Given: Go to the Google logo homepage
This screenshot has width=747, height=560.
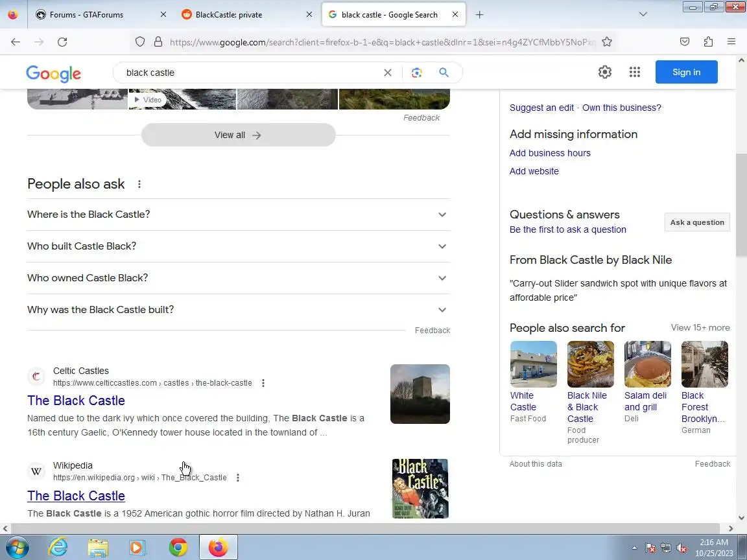Looking at the screenshot, I should tap(53, 73).
